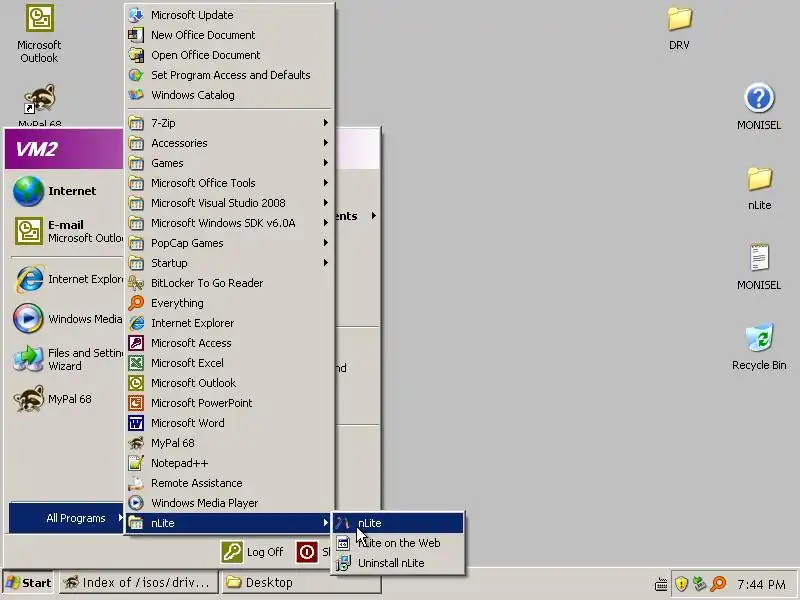
Task: Open the Accessories program folder
Action: pyautogui.click(x=229, y=143)
